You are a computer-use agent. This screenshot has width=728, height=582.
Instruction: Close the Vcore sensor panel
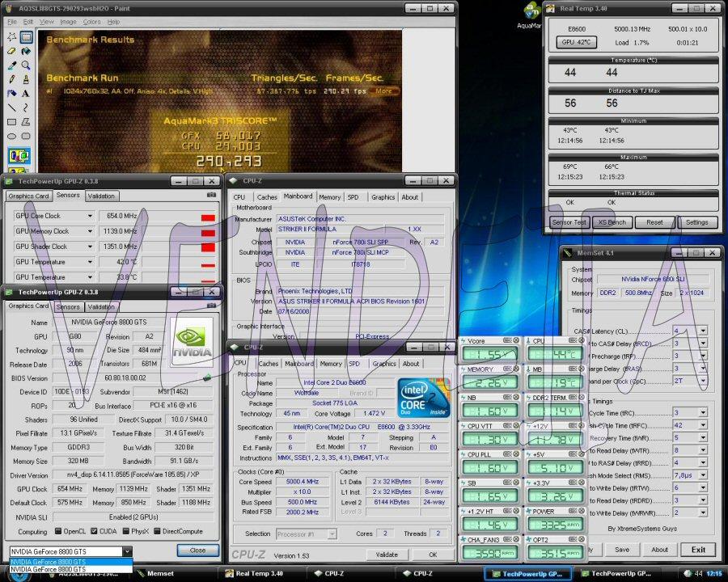point(516,340)
